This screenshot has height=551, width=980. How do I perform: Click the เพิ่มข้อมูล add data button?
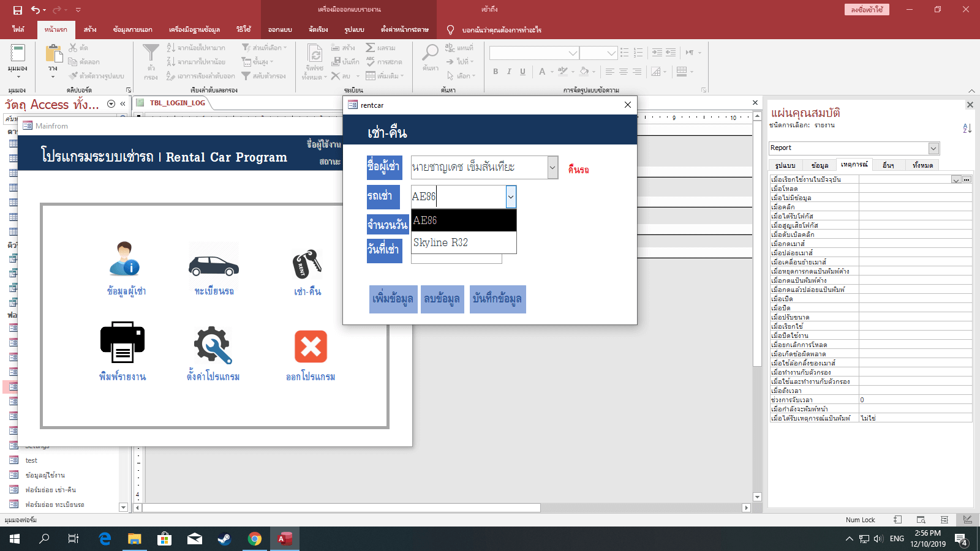pyautogui.click(x=393, y=299)
